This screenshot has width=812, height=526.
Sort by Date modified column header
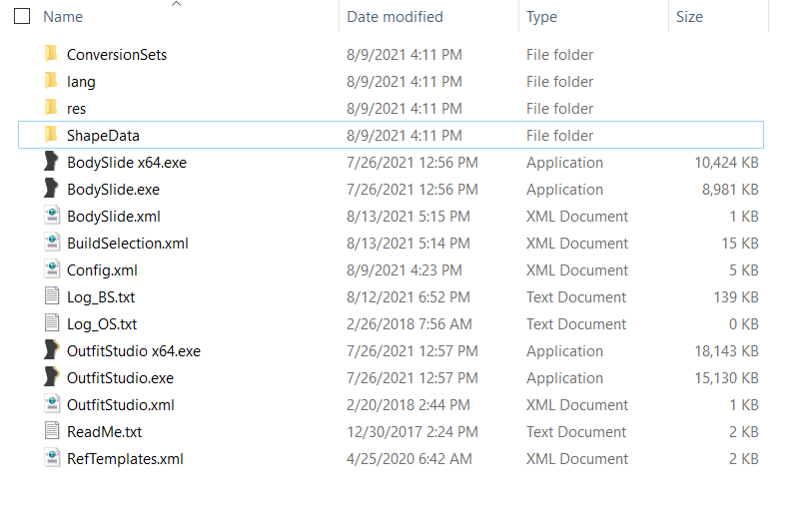[395, 17]
